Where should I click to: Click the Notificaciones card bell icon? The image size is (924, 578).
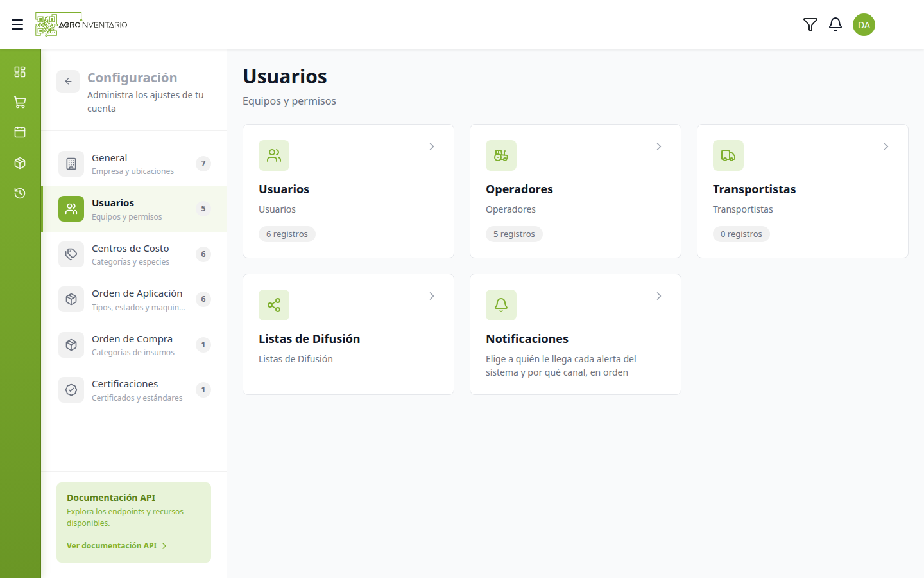501,305
